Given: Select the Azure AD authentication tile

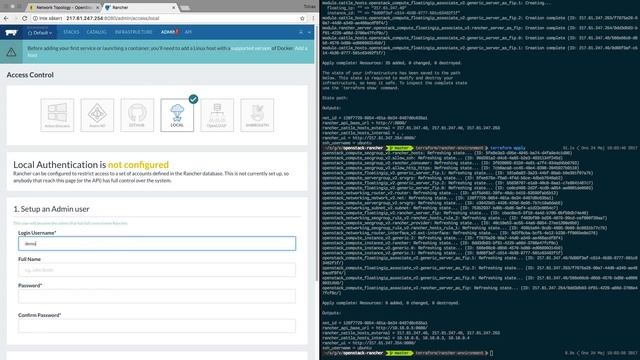Looking at the screenshot, I should coord(97,115).
